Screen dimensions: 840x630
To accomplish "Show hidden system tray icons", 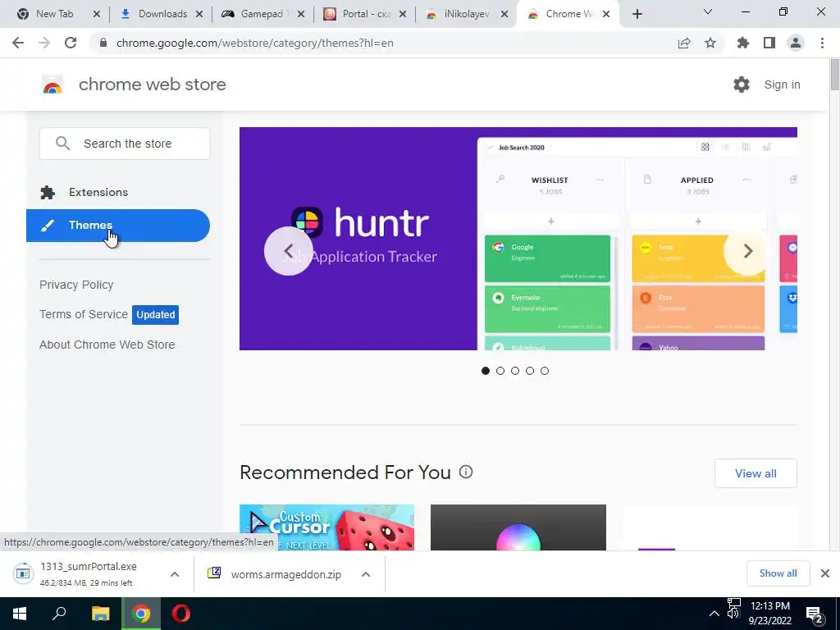I will click(x=714, y=614).
